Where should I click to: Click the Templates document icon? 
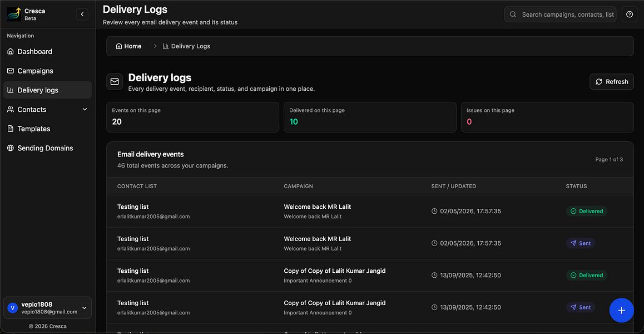[x=11, y=129]
